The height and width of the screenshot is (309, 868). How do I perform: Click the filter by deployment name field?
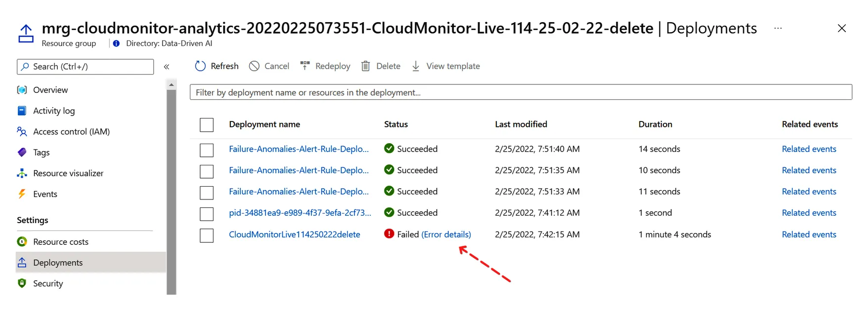pyautogui.click(x=521, y=92)
